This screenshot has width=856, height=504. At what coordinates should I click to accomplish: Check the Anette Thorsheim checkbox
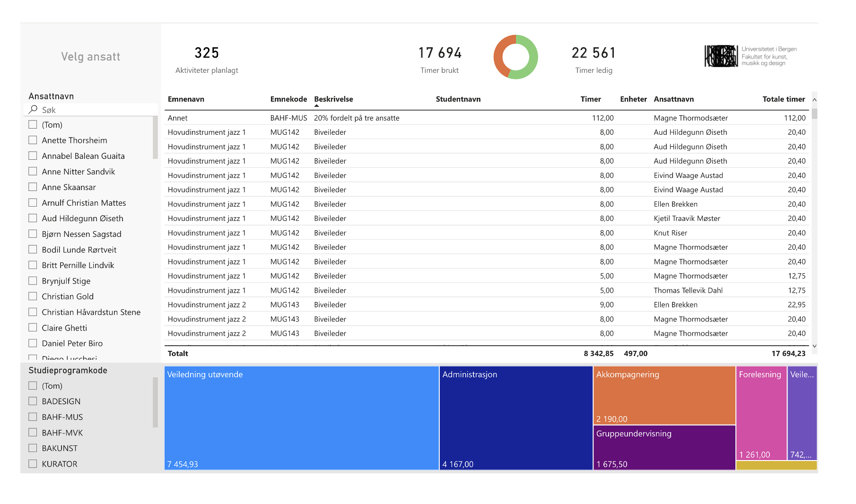[33, 140]
